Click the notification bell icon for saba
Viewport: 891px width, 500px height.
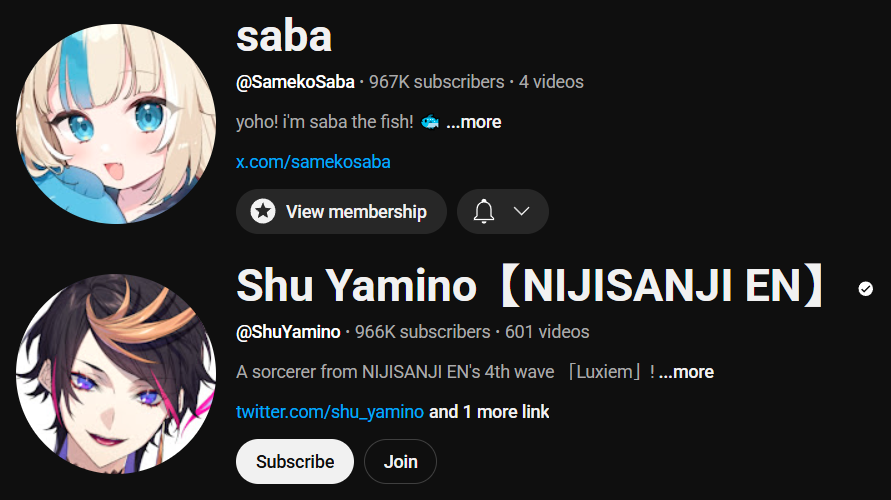point(484,211)
